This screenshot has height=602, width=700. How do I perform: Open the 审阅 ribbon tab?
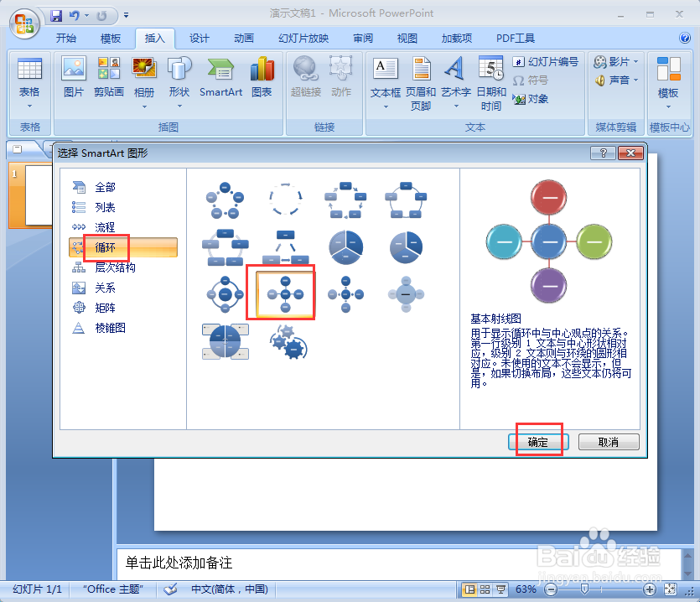(x=363, y=39)
